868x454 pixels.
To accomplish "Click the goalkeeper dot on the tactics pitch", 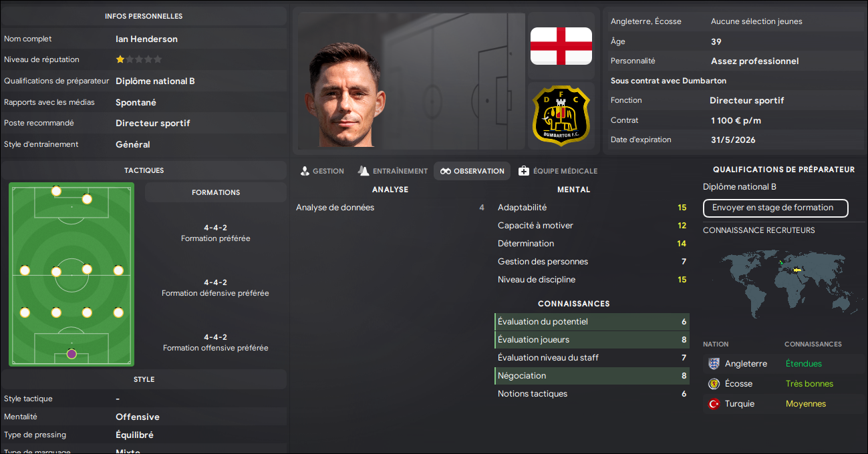I will click(x=71, y=354).
